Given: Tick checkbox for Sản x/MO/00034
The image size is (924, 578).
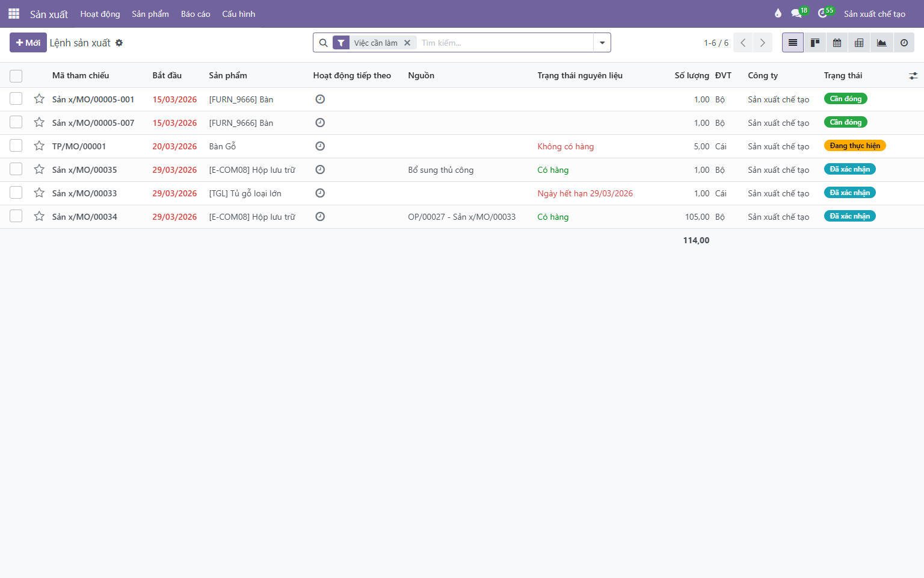Looking at the screenshot, I should [x=16, y=216].
